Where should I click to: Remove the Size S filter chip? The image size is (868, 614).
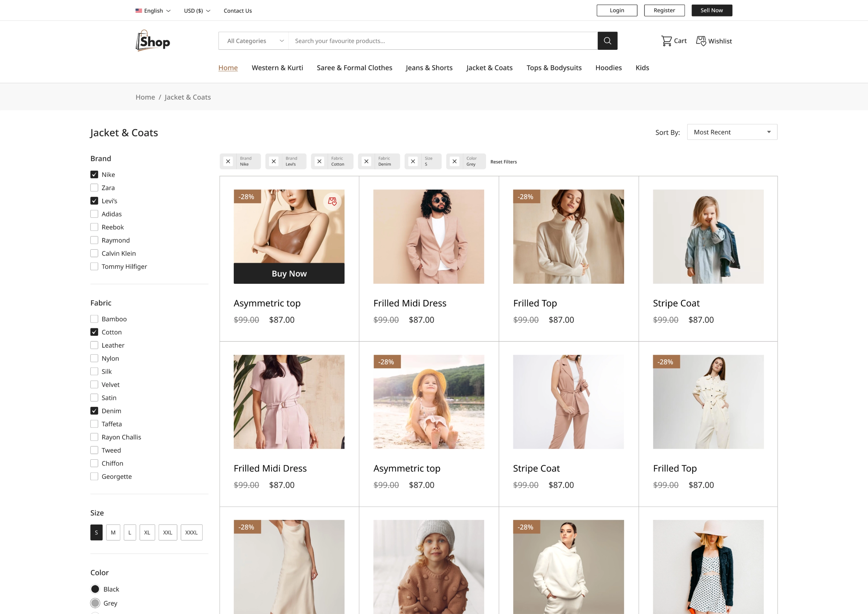click(413, 161)
